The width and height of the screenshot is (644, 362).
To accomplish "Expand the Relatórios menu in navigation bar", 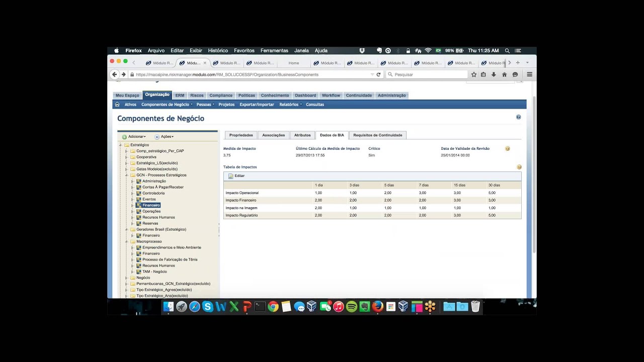I will tap(290, 105).
